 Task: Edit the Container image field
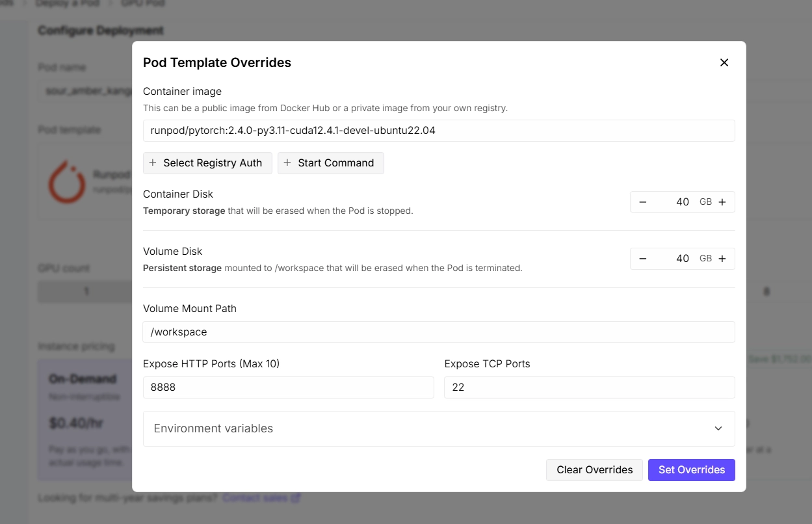(x=439, y=130)
